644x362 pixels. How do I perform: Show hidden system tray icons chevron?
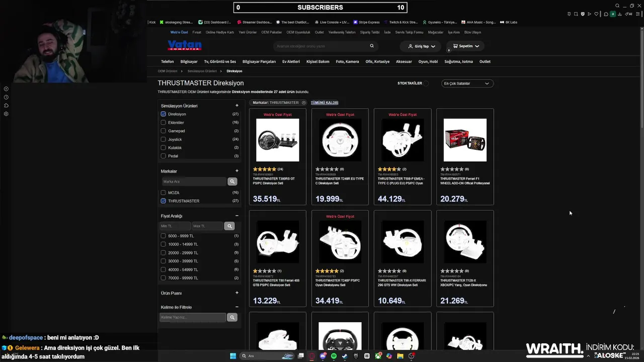588,356
